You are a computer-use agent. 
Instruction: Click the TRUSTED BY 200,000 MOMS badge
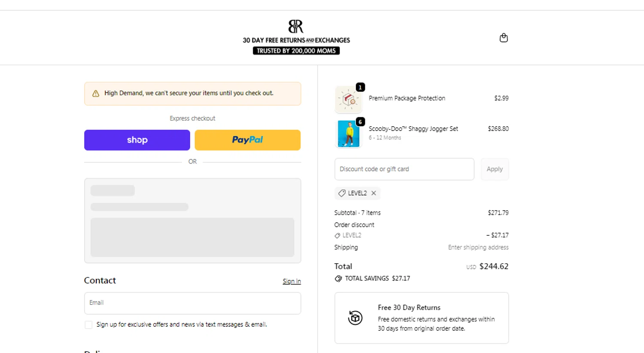point(296,51)
